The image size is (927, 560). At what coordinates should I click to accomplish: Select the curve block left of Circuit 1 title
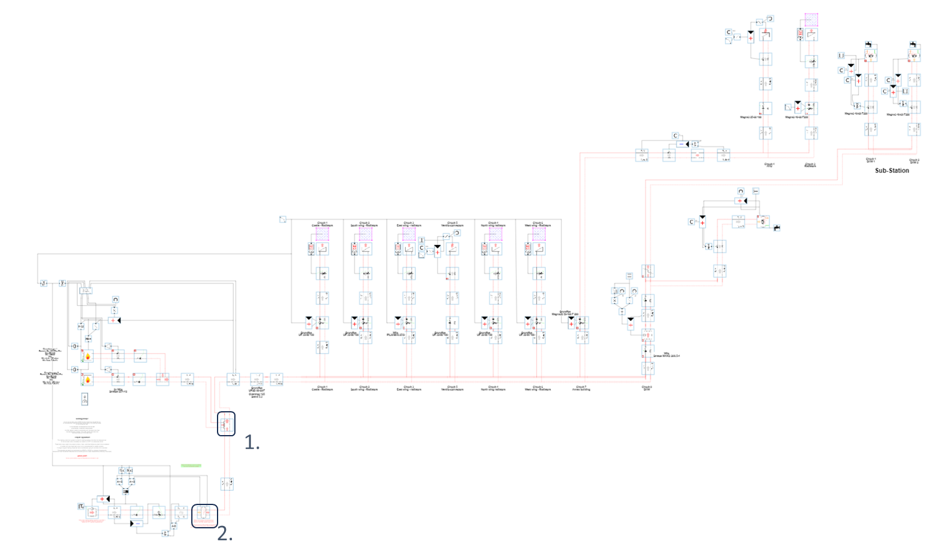(283, 219)
